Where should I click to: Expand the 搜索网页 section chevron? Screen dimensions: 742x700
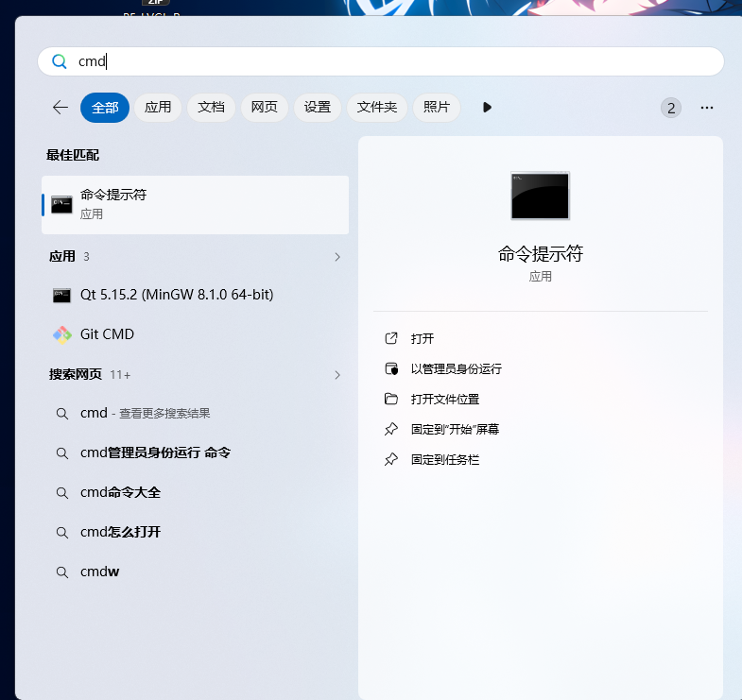click(x=337, y=375)
